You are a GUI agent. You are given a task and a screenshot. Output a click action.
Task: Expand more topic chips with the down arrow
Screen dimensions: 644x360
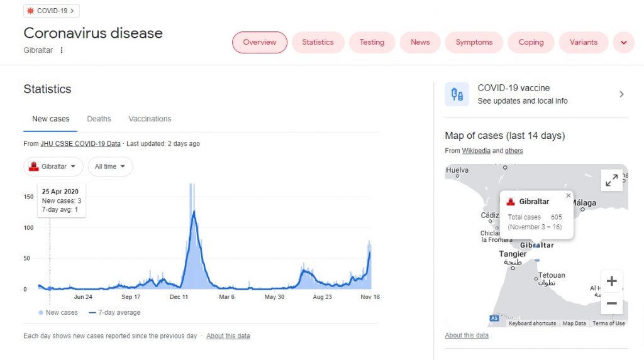[623, 42]
